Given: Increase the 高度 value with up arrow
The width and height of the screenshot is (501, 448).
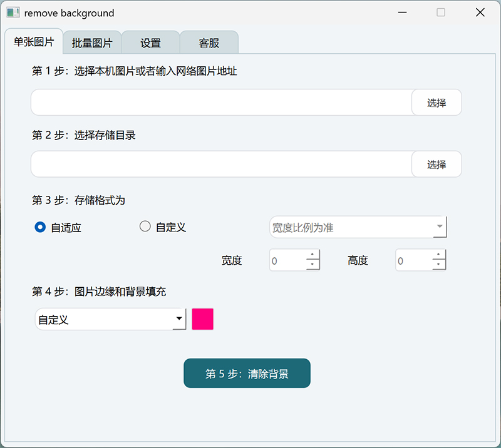Looking at the screenshot, I should pyautogui.click(x=438, y=254).
